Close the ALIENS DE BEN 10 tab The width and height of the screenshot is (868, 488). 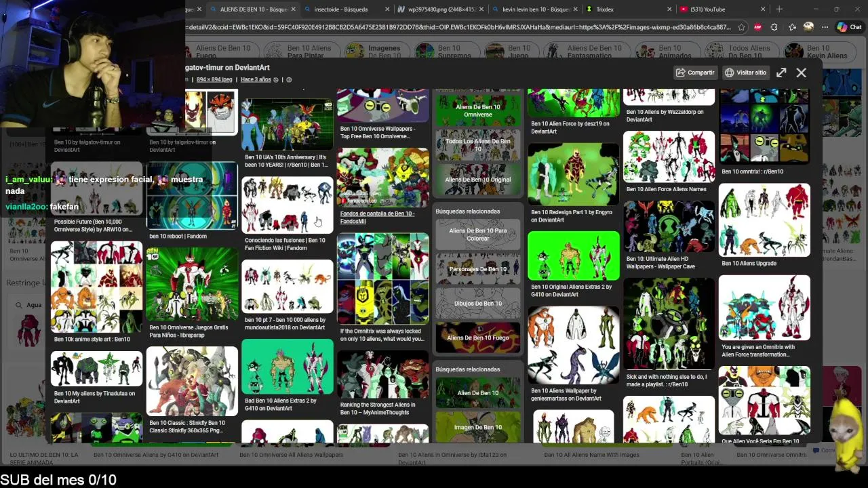[x=293, y=9]
